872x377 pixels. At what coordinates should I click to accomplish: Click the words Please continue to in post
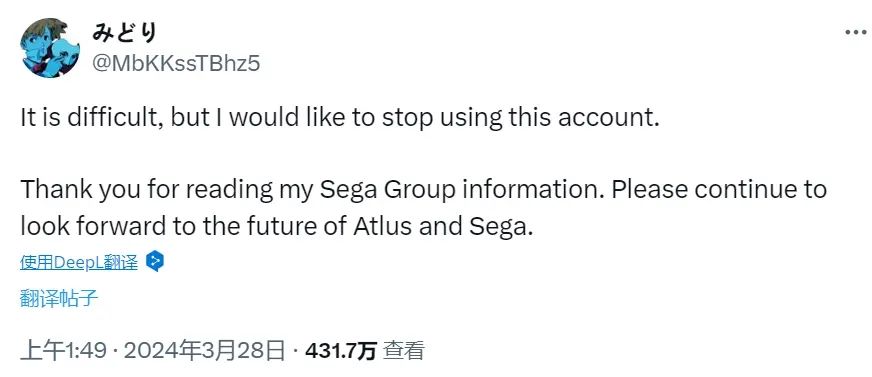tap(719, 190)
